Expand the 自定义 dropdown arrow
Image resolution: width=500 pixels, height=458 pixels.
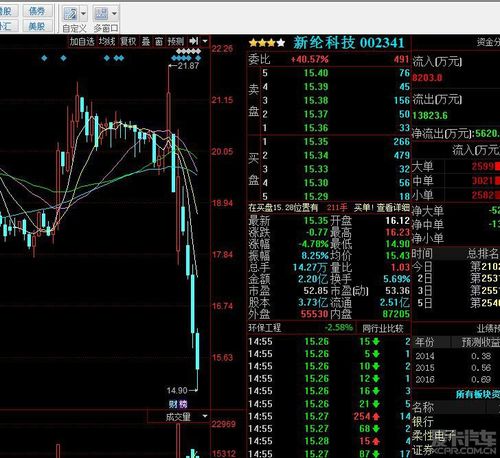(83, 14)
